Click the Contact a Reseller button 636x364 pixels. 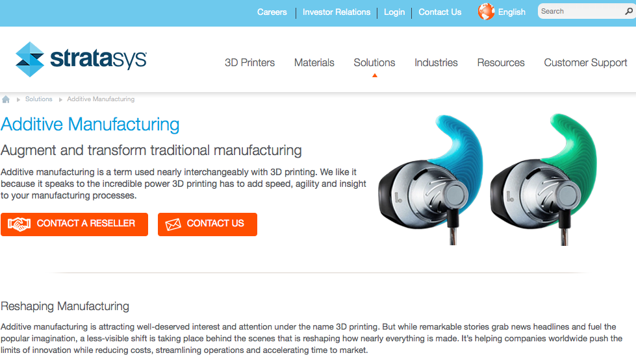pos(74,224)
